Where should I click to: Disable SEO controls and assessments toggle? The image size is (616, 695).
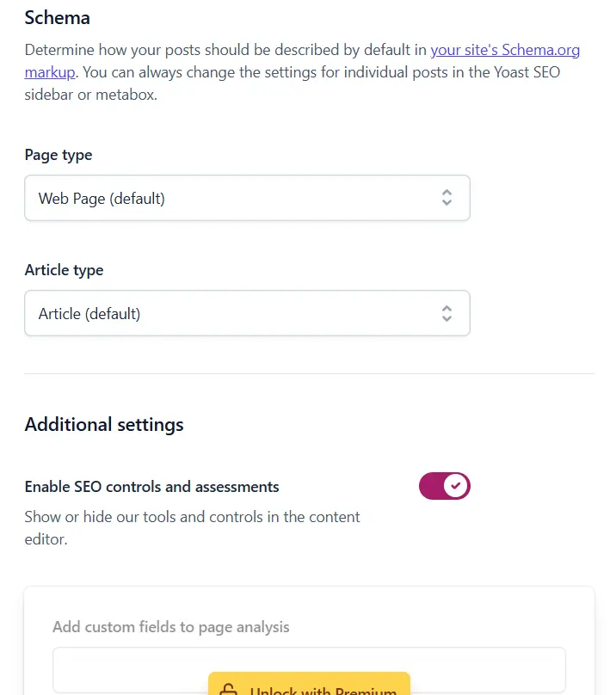444,486
